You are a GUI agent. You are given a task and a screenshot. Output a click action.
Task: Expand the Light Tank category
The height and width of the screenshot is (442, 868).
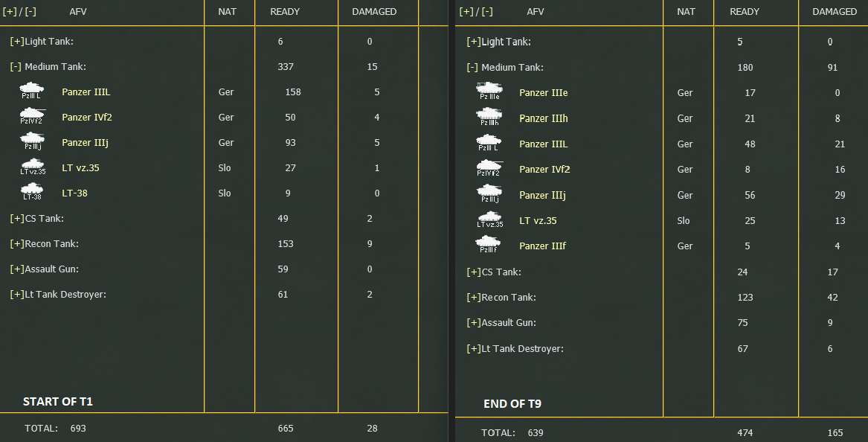point(16,41)
